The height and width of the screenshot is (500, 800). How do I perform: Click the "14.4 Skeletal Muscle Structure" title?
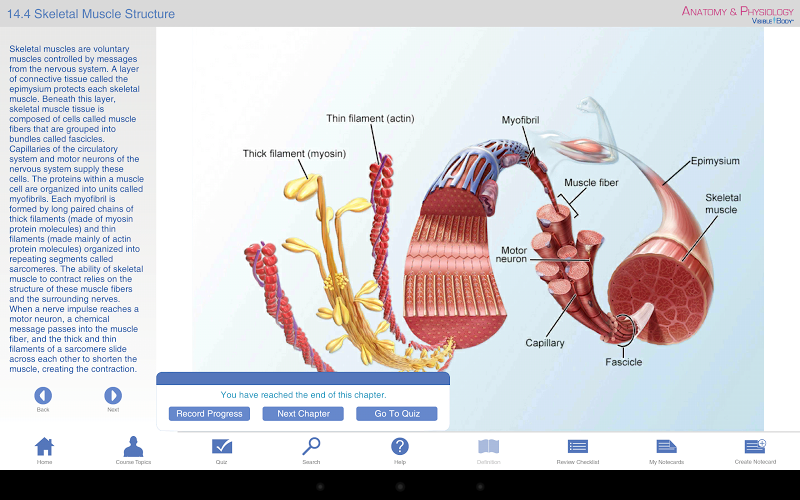(x=91, y=14)
